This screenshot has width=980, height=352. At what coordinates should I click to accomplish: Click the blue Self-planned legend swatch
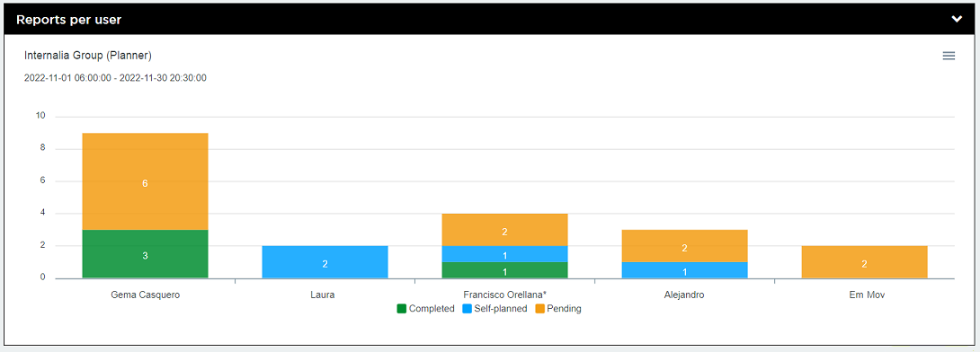tap(467, 308)
